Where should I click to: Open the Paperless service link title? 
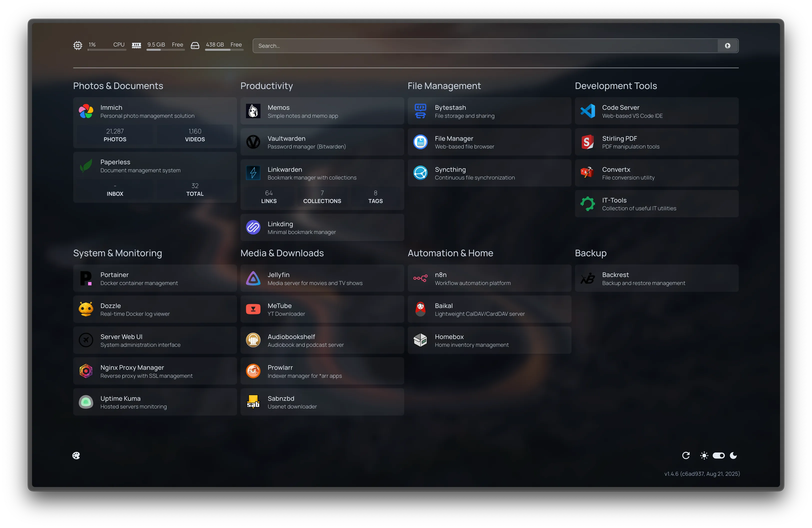[x=115, y=162]
